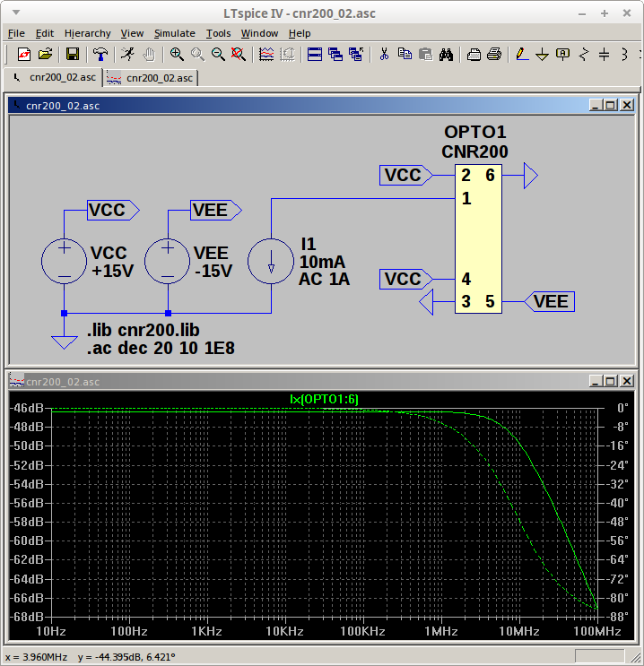Open the View menu
644x666 pixels.
tap(132, 33)
